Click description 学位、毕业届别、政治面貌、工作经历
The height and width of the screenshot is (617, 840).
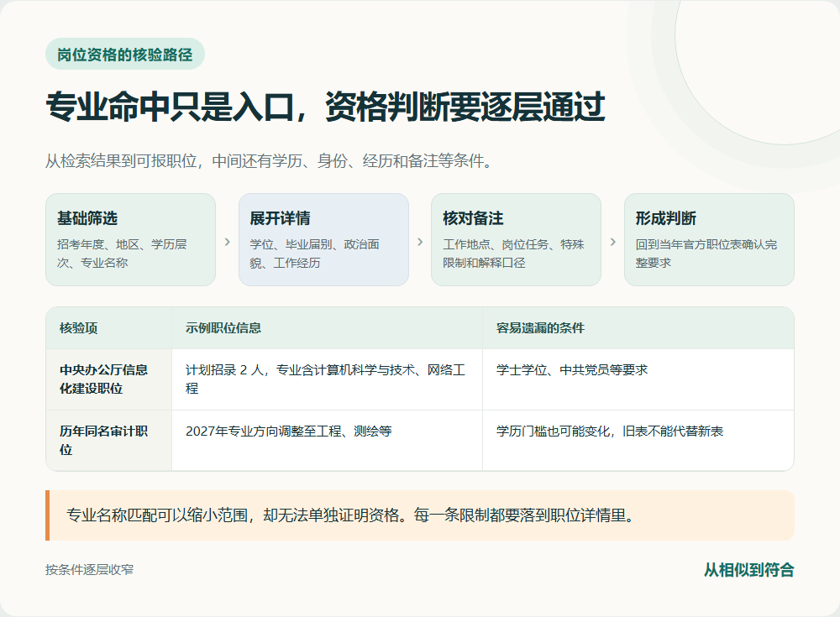(x=314, y=254)
